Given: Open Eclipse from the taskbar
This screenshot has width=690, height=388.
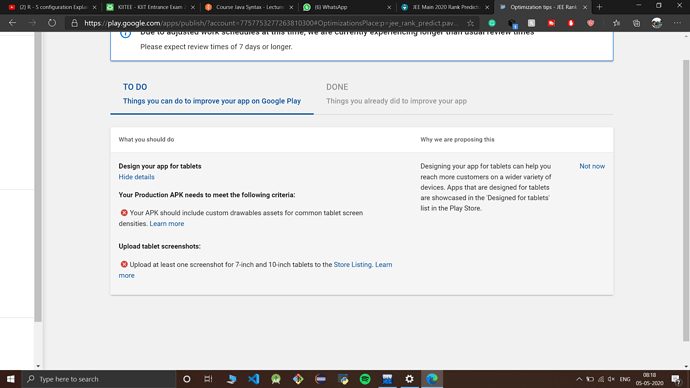Looking at the screenshot, I should coord(320,379).
